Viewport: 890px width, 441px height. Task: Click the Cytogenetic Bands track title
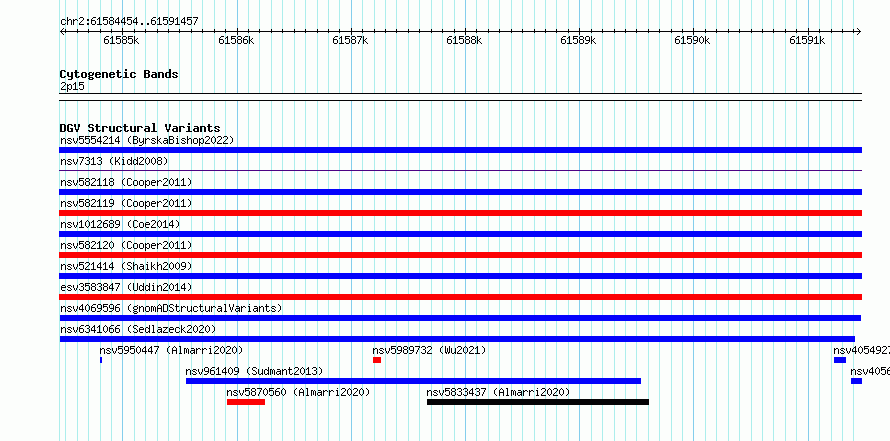click(119, 74)
